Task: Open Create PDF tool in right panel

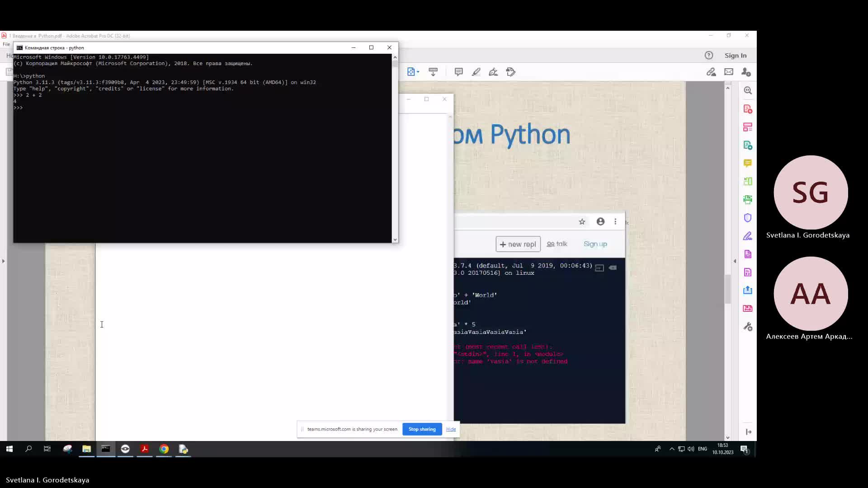Action: (748, 109)
